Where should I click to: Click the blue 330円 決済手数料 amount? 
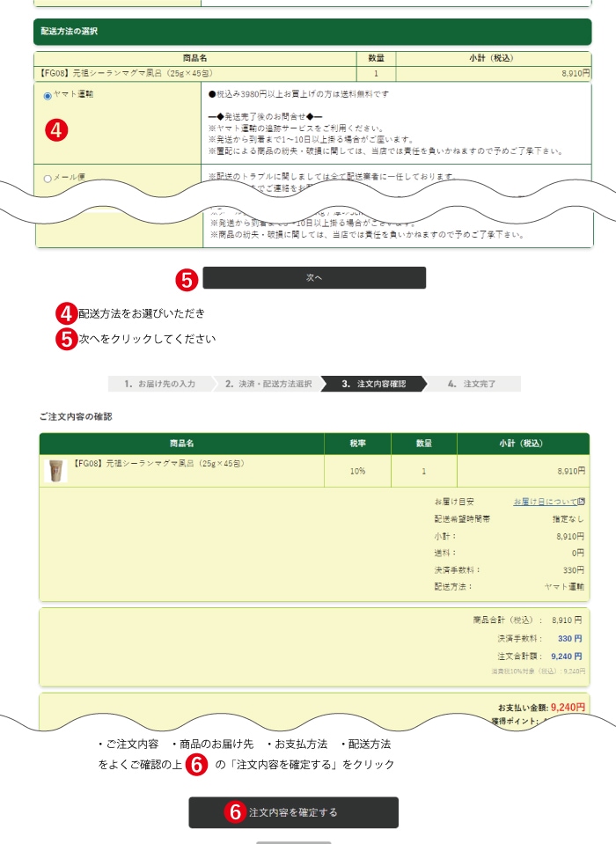tap(569, 639)
